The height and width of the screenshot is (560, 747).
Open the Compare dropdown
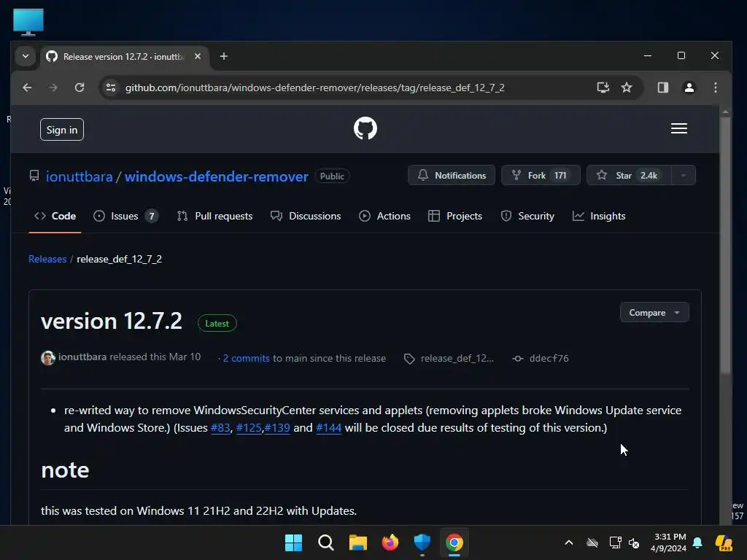(654, 312)
